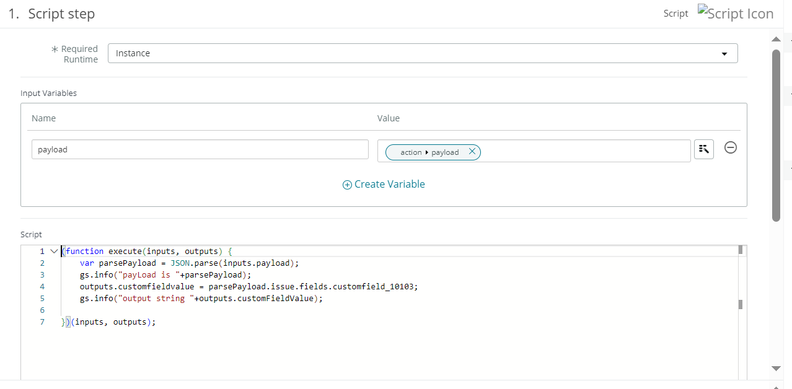The height and width of the screenshot is (389, 792).
Task: Click the script editor minimap top marker
Action: click(x=740, y=250)
